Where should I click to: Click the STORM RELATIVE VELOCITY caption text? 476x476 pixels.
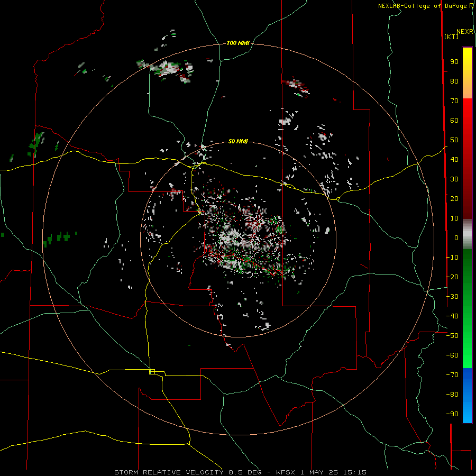pyautogui.click(x=169, y=472)
